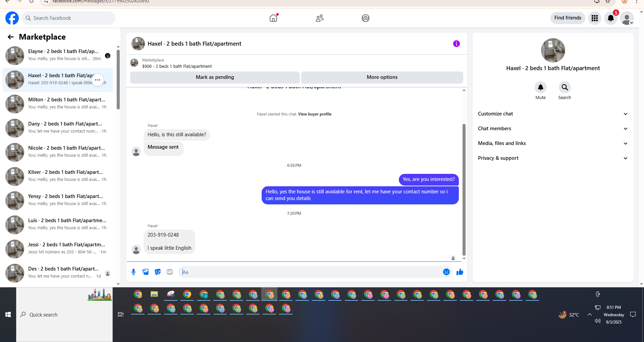Open Kilver conversation in the list

coord(58,177)
